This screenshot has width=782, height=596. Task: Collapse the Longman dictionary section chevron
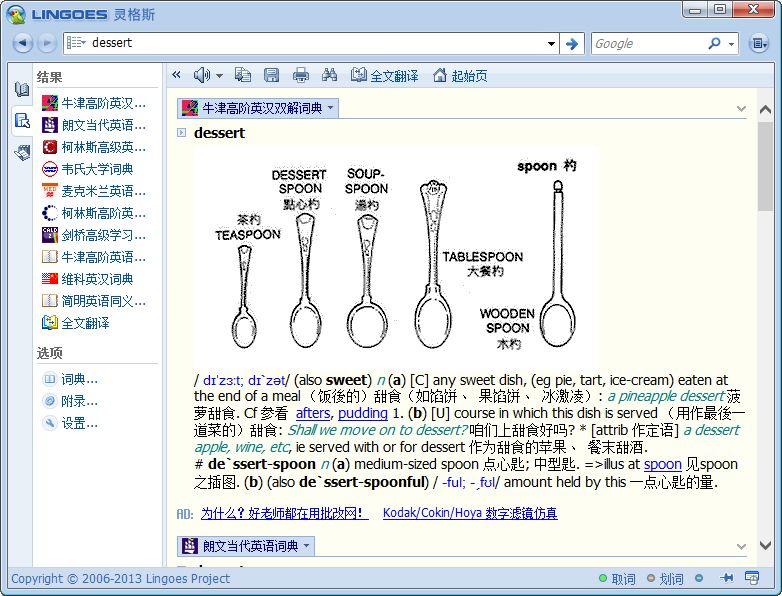pos(741,546)
